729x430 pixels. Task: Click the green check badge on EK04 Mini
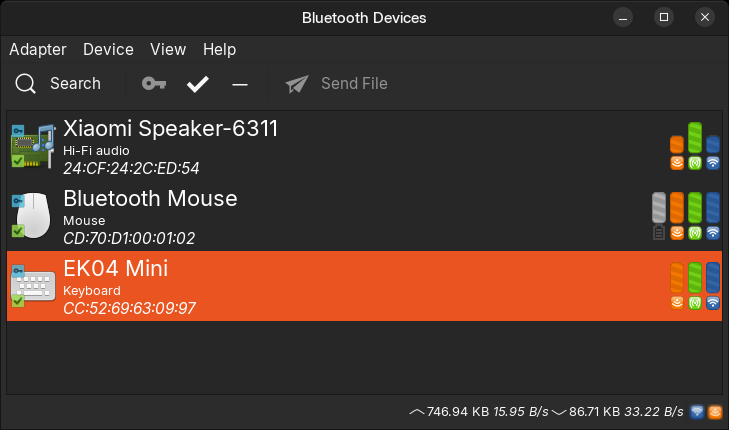[18, 300]
